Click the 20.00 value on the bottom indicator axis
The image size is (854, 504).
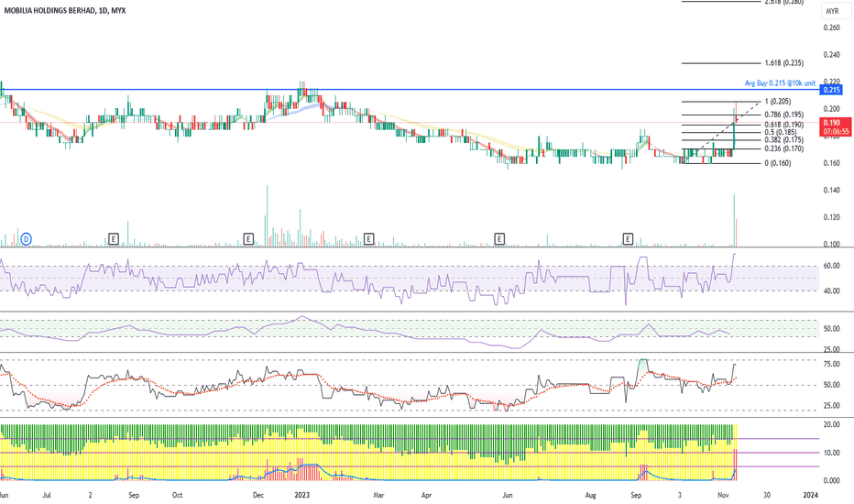(x=831, y=424)
